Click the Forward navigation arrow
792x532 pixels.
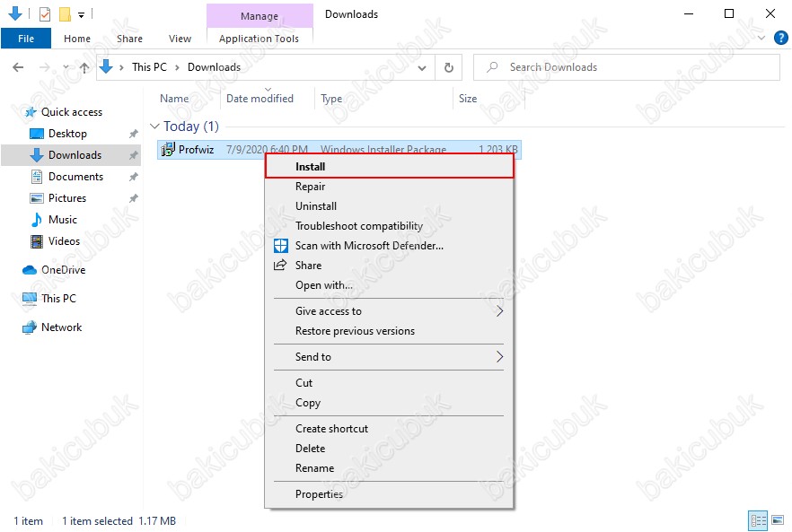point(45,67)
